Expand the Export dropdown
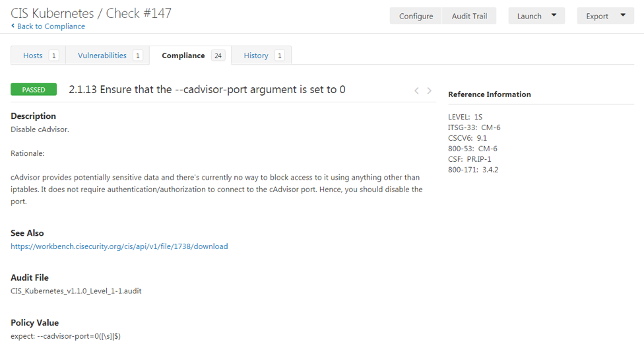Screen dimensions: 644x356 605,16
